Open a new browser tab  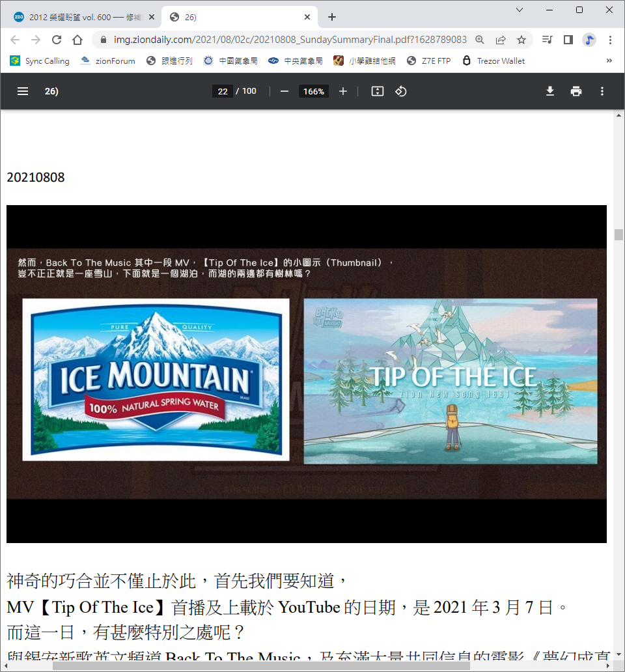pos(332,17)
